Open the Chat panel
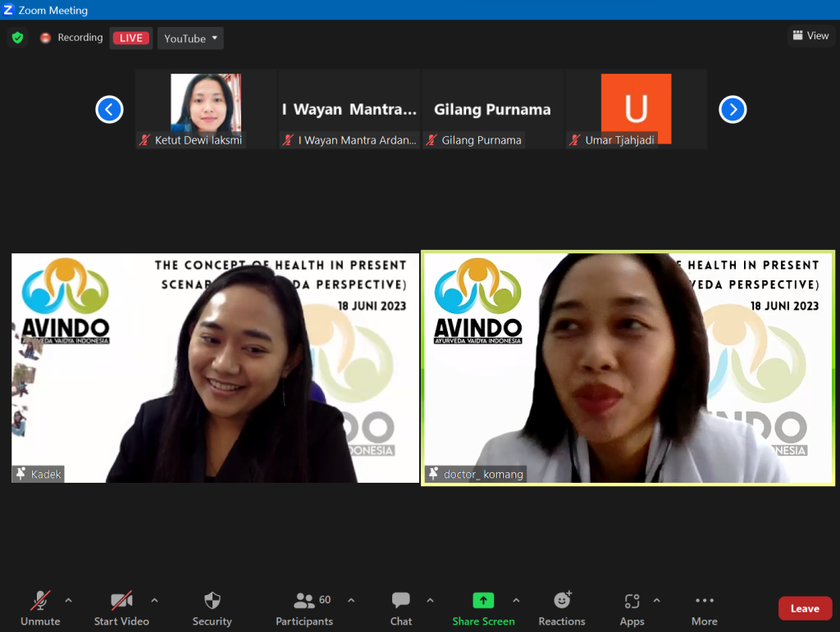840x632 pixels. click(x=401, y=601)
